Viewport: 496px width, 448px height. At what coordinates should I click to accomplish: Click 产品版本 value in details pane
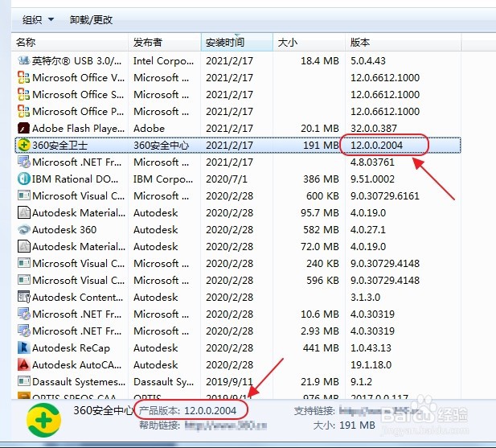click(x=210, y=411)
